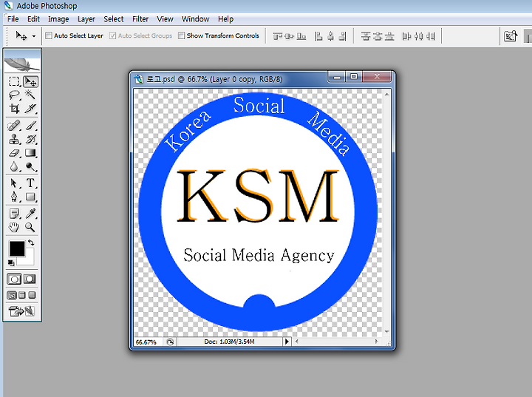Enable Auto Select Layer checkbox

(49, 35)
